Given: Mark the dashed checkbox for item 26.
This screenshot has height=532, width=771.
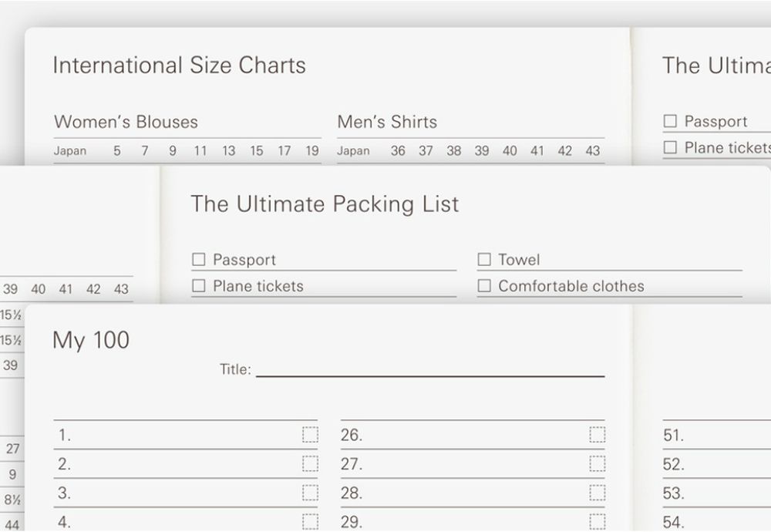Looking at the screenshot, I should point(598,435).
